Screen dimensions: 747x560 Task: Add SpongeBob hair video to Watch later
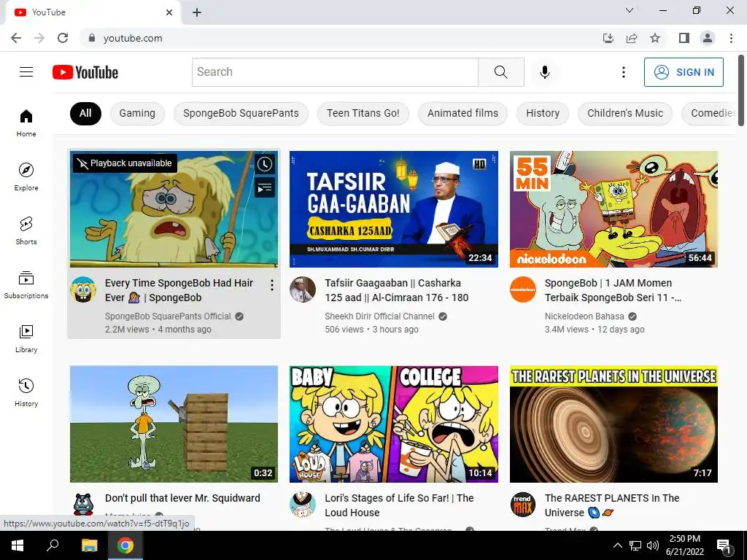[265, 164]
